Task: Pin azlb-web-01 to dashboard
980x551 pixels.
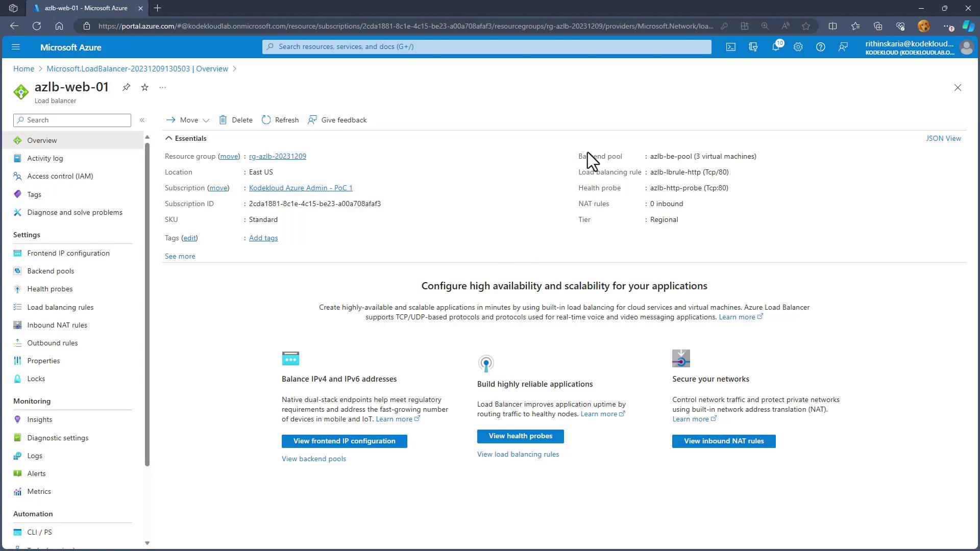Action: pyautogui.click(x=126, y=87)
